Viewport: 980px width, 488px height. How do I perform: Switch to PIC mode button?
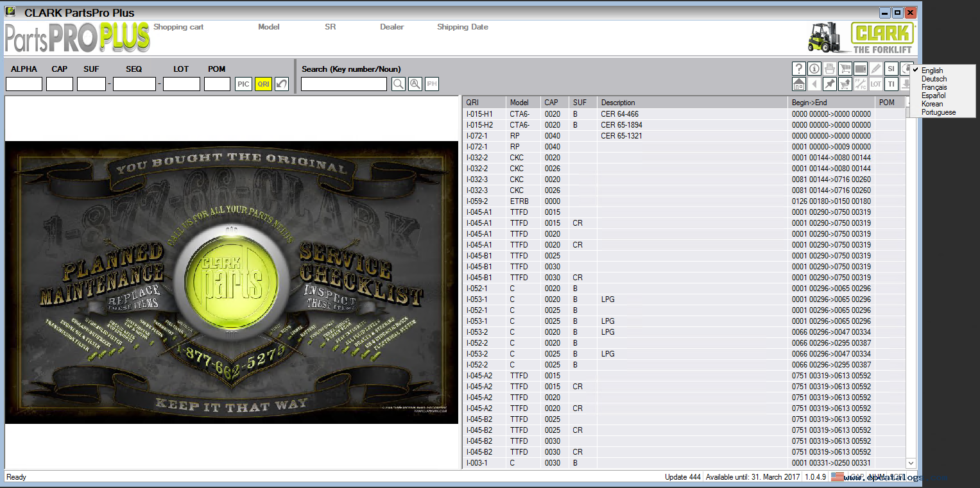pos(243,84)
